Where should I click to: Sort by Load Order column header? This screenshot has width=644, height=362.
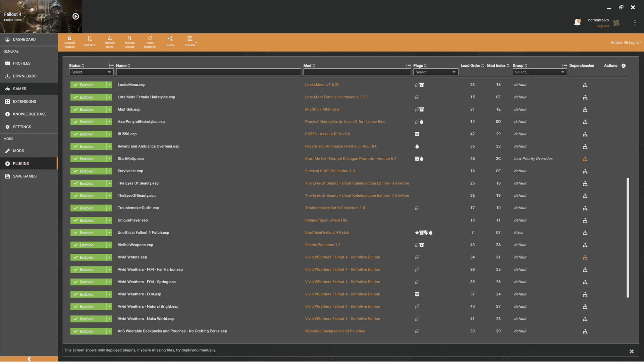coord(472,66)
